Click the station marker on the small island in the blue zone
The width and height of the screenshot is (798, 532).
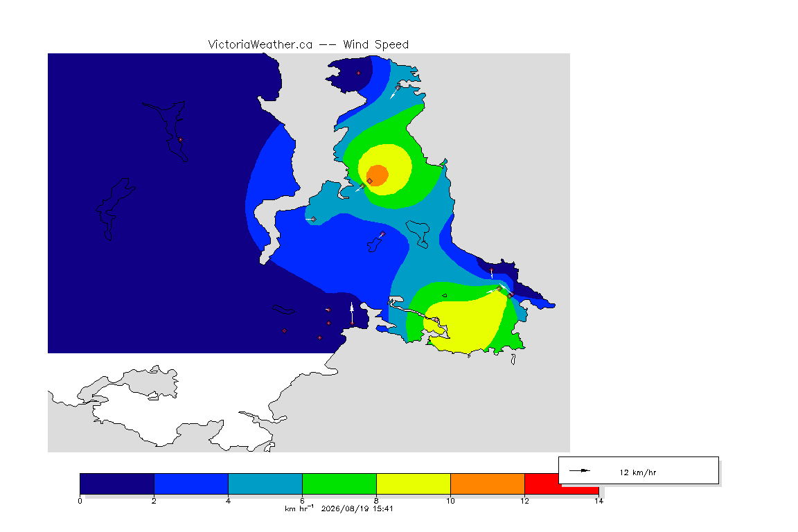pyautogui.click(x=382, y=234)
